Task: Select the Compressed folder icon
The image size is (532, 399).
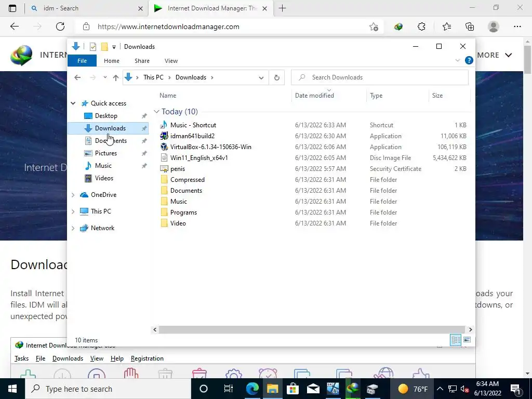Action: pos(164,179)
